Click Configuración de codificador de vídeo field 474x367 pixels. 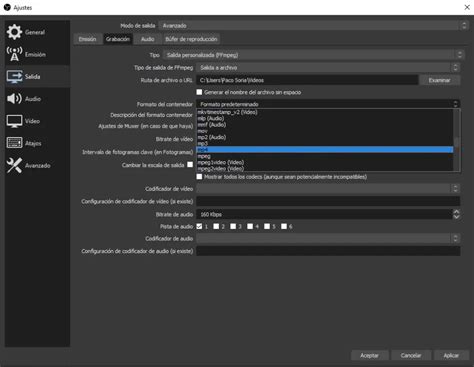[x=328, y=201]
